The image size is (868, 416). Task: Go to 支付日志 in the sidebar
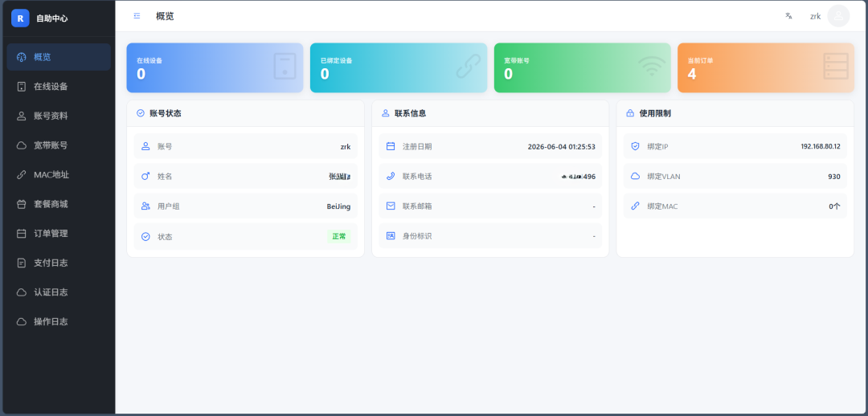[59, 263]
